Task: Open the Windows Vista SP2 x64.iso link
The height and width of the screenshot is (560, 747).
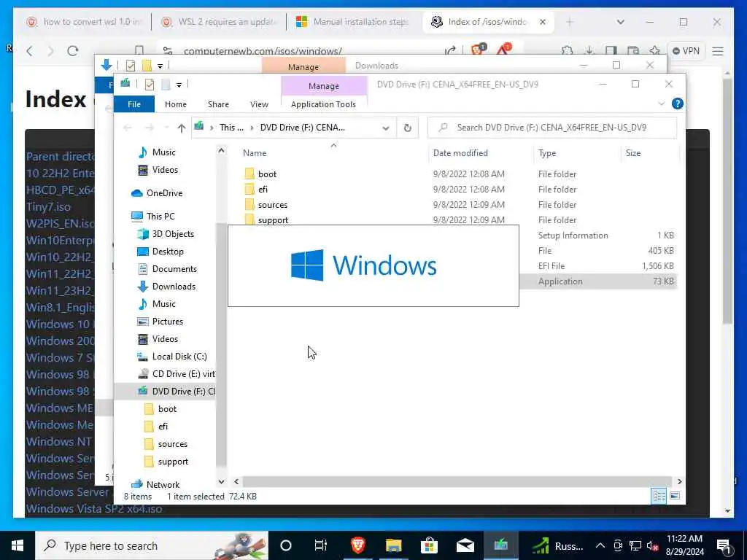Action: 94,508
